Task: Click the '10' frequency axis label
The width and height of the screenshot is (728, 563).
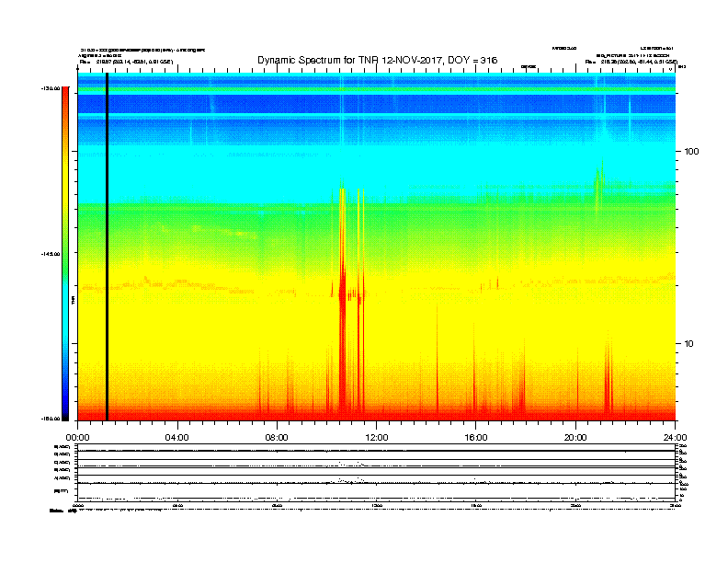Action: coord(689,344)
